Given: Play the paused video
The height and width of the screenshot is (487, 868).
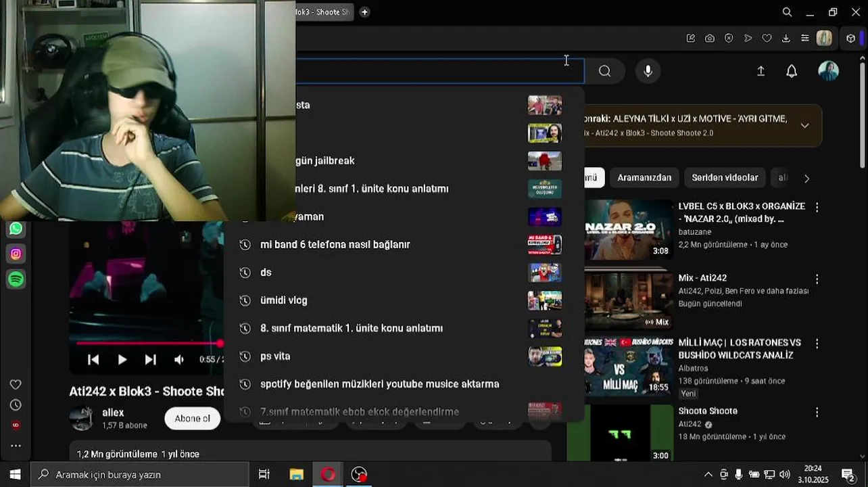Looking at the screenshot, I should (122, 360).
